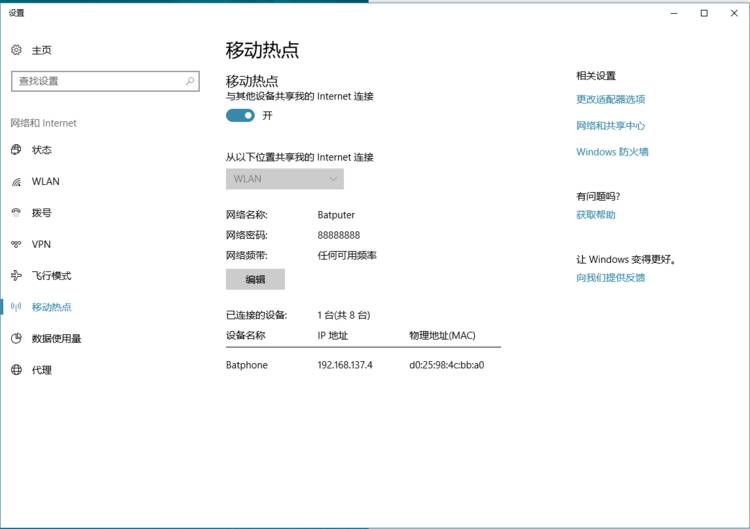Turn off the 移动热点 toggle switch
Viewport: 750px width, 529px height.
click(x=240, y=115)
